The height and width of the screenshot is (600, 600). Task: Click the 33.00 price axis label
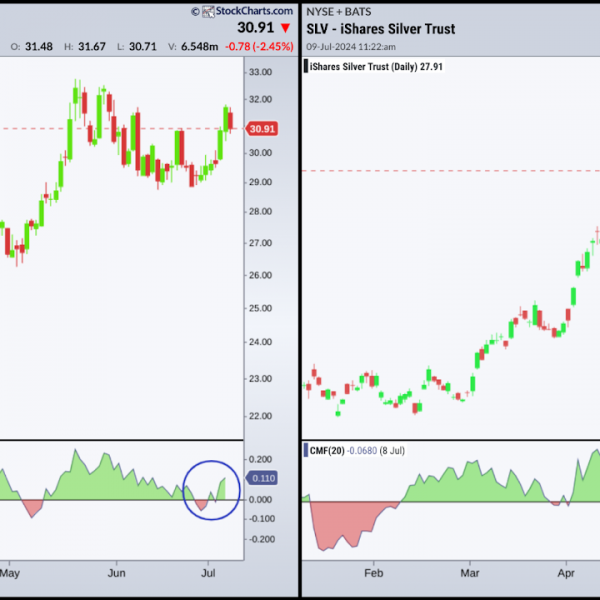click(261, 72)
